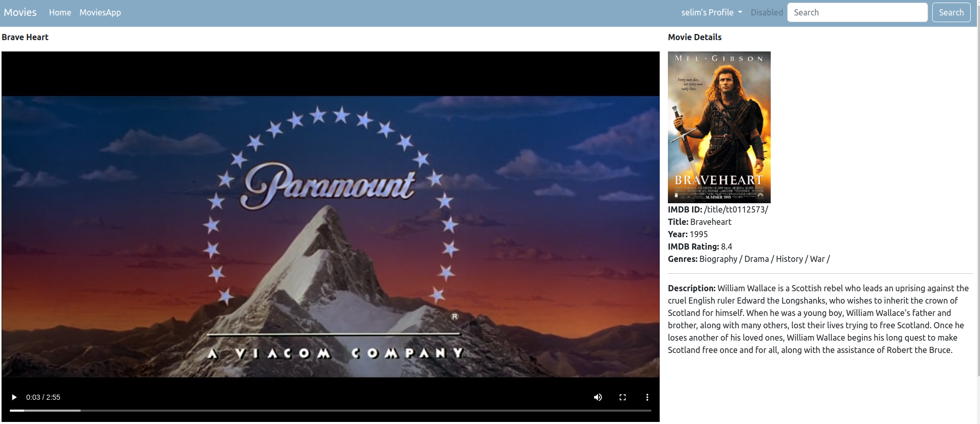
Task: Click the Search button
Action: [x=951, y=12]
